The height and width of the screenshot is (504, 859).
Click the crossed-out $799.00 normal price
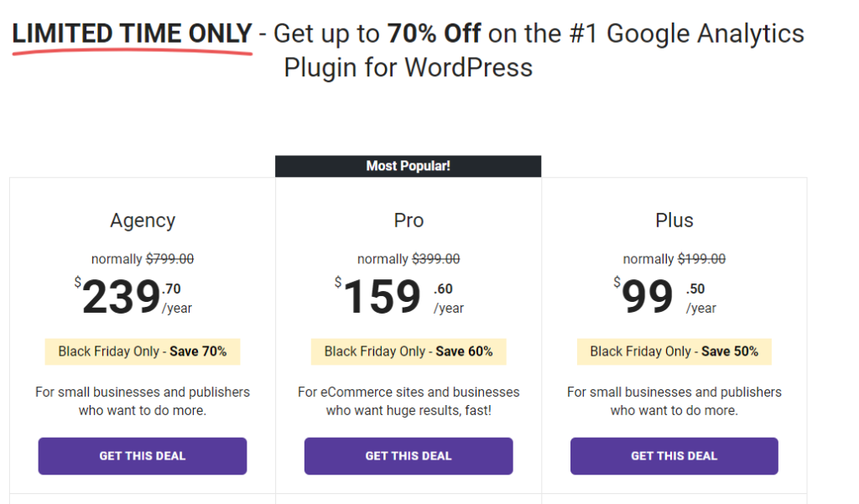tap(169, 258)
